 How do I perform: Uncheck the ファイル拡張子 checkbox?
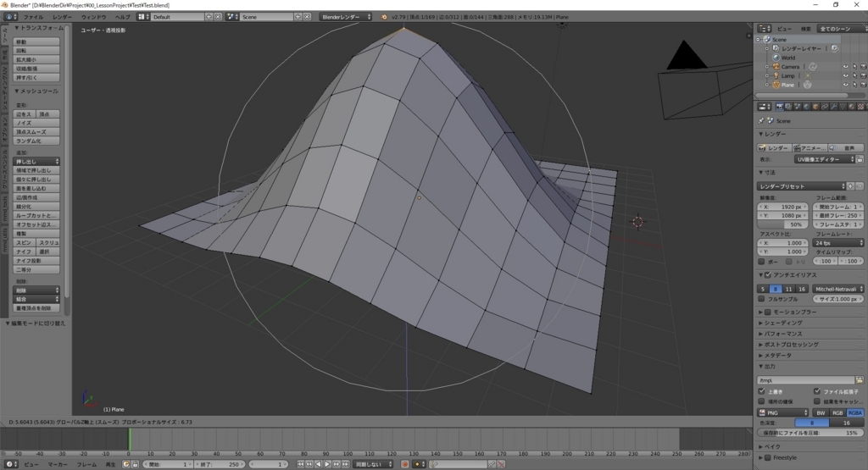816,391
